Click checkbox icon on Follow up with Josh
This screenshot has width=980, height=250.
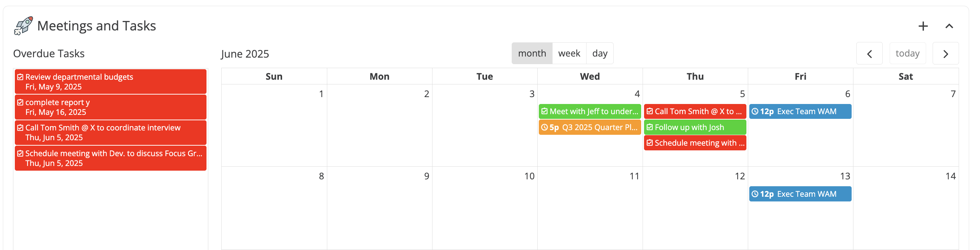coord(650,127)
